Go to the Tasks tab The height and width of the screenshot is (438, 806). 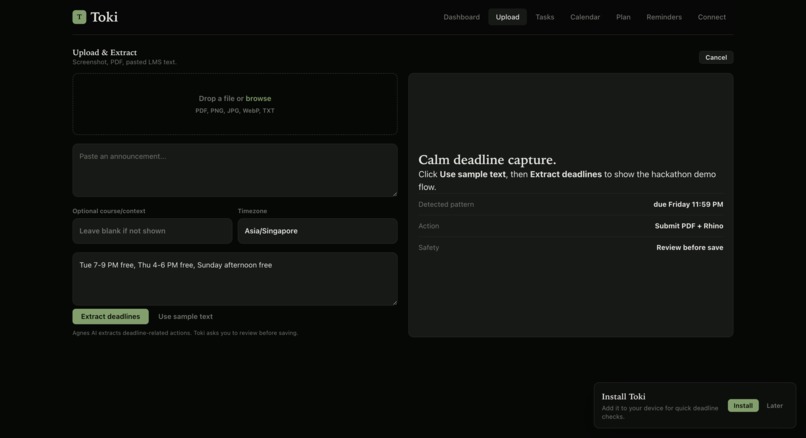[x=544, y=17]
